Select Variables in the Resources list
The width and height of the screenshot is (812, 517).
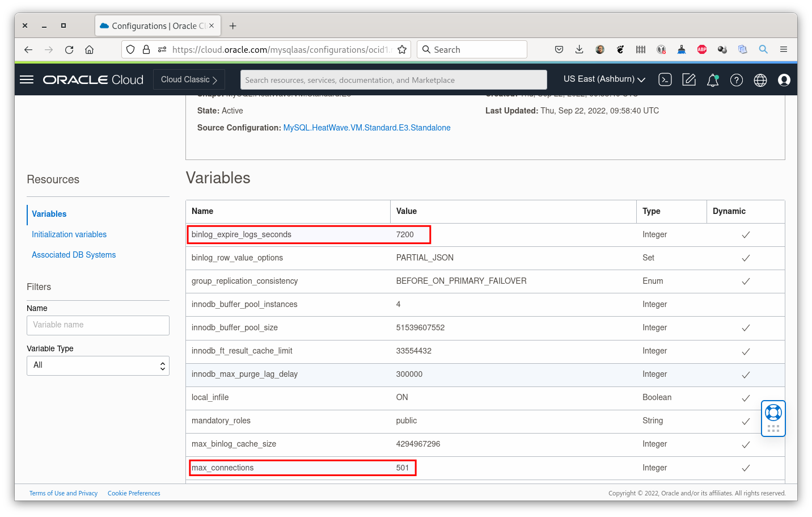[49, 214]
